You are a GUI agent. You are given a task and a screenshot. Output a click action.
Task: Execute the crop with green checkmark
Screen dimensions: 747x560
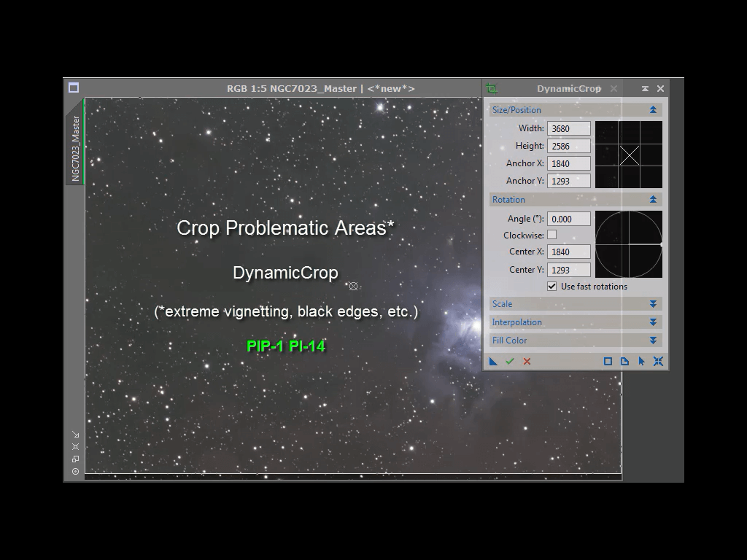tap(510, 361)
